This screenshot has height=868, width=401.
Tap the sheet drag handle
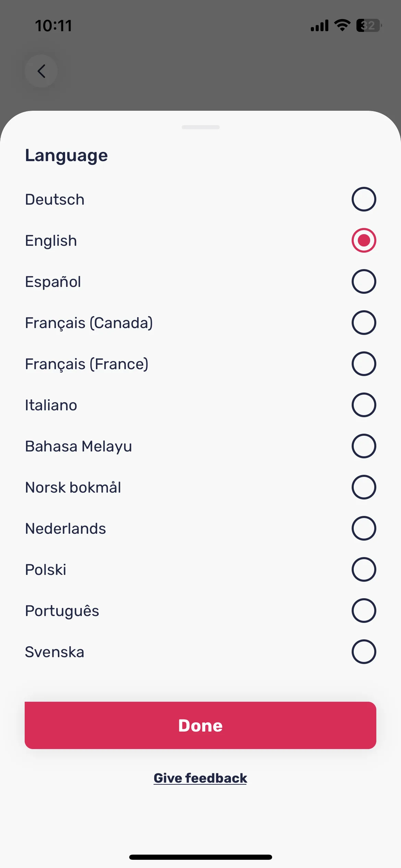pyautogui.click(x=200, y=127)
